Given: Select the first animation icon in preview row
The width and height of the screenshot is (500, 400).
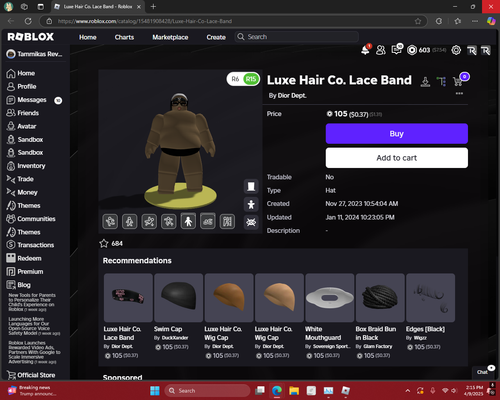Looking at the screenshot, I should [x=110, y=221].
